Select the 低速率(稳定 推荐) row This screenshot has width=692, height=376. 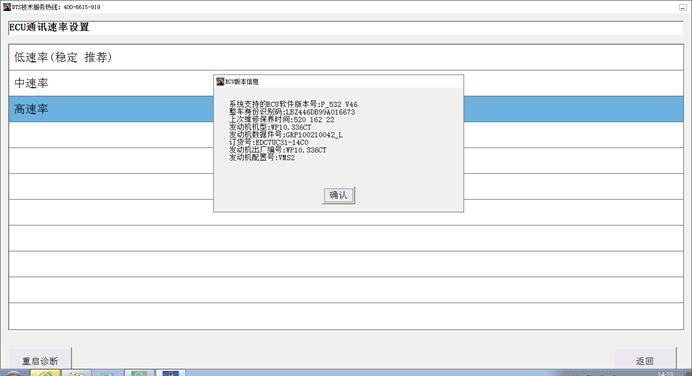[x=346, y=57]
